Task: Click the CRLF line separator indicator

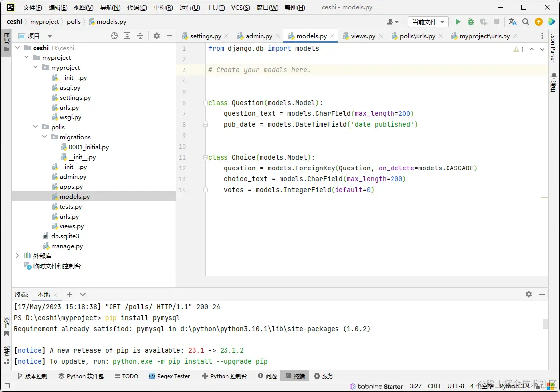Action: pos(435,386)
